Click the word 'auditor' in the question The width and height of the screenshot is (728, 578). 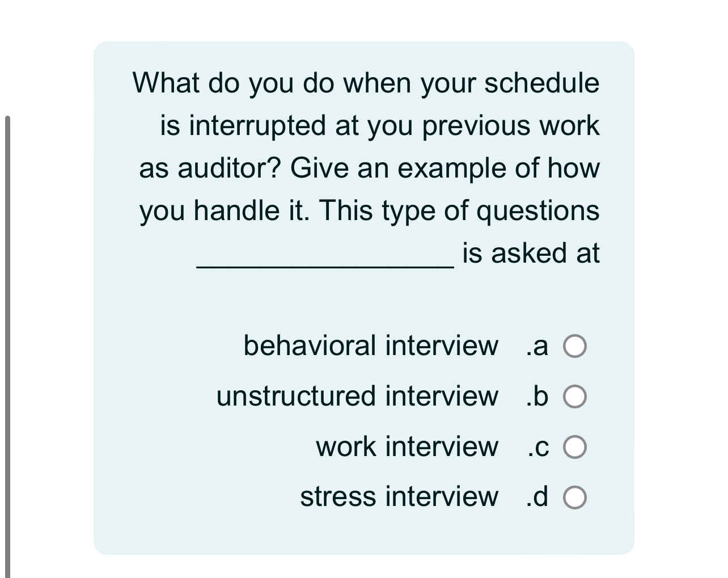click(221, 168)
